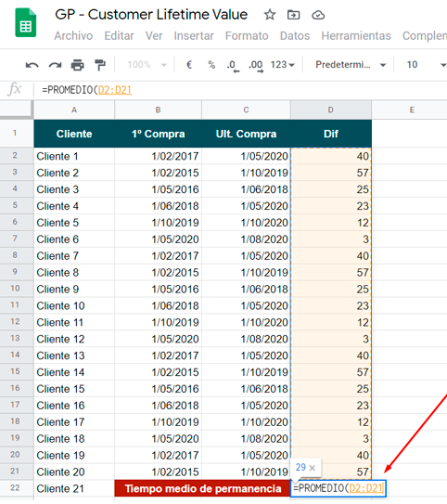Click the Ult. Compra header cell
Image resolution: width=447 pixels, height=504 pixels.
(x=246, y=134)
